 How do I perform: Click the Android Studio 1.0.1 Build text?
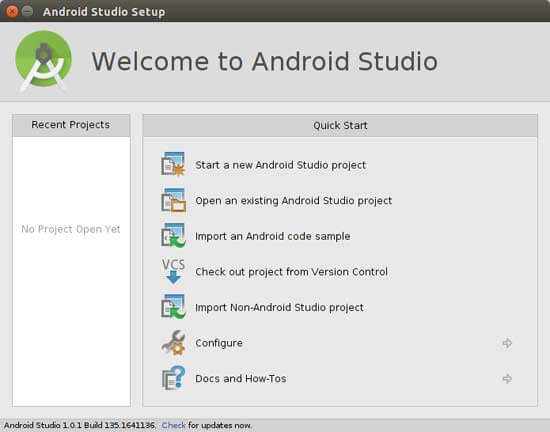tap(80, 425)
